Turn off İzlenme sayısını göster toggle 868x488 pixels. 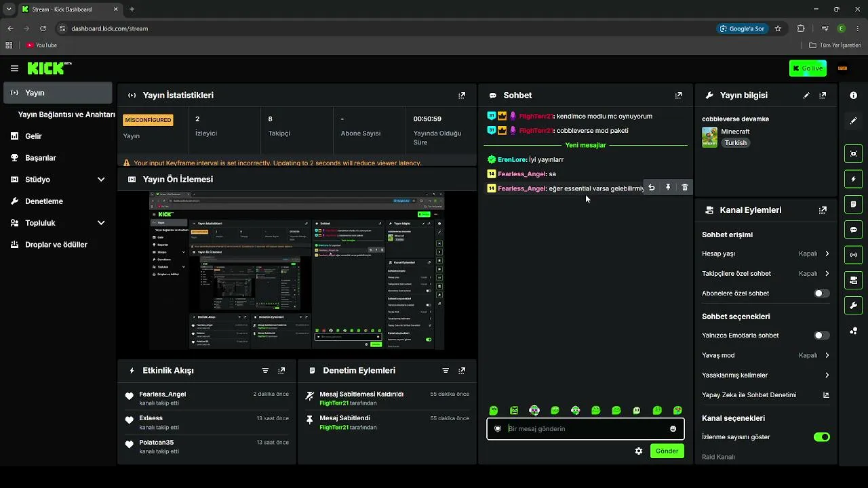pyautogui.click(x=822, y=437)
